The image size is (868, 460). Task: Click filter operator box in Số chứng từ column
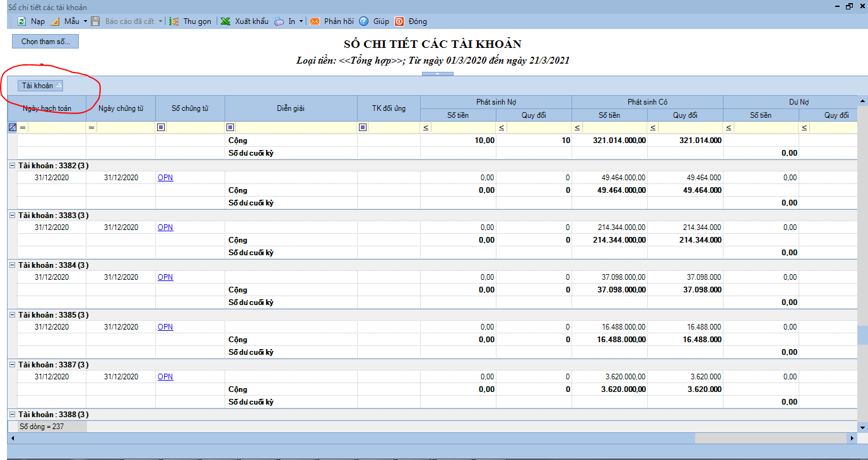pos(161,127)
